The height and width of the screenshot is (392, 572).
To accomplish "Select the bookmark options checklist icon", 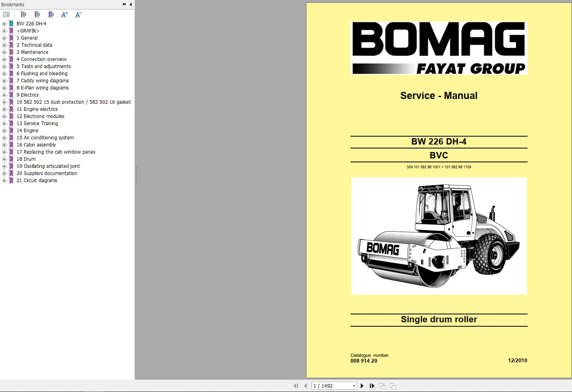I will click(6, 15).
